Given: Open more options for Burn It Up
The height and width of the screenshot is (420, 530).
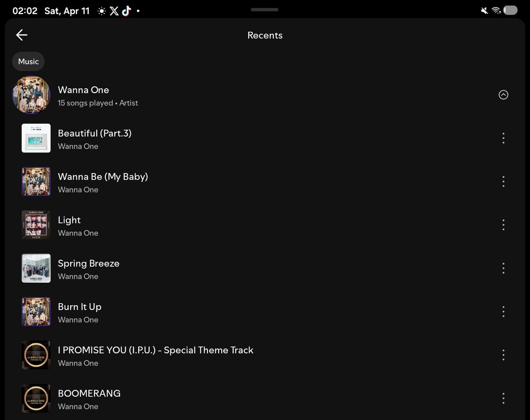Looking at the screenshot, I should point(503,311).
